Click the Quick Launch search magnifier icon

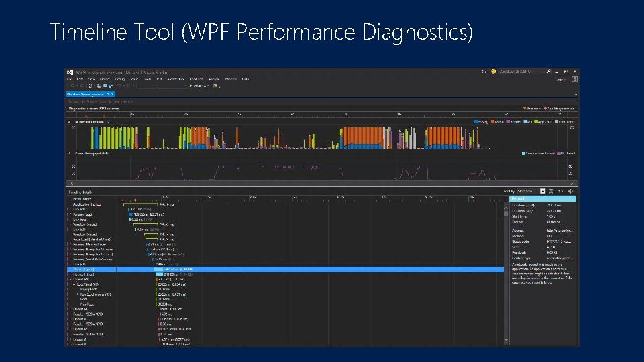pyautogui.click(x=549, y=72)
